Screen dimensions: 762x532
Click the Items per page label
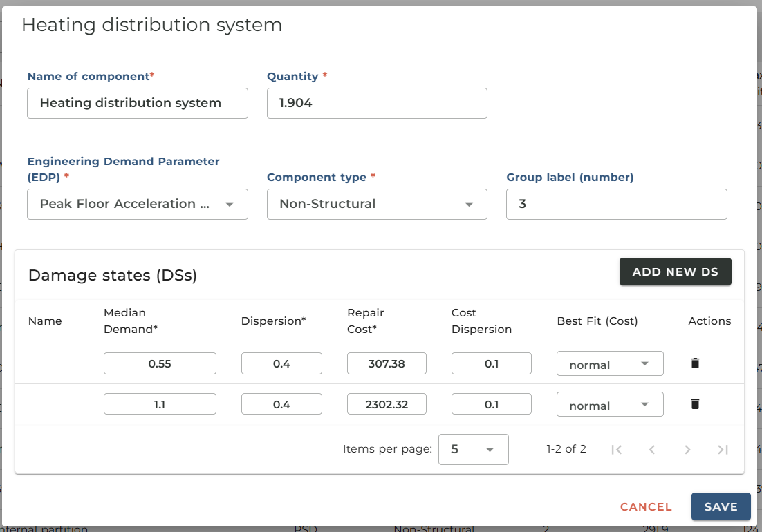(x=387, y=449)
